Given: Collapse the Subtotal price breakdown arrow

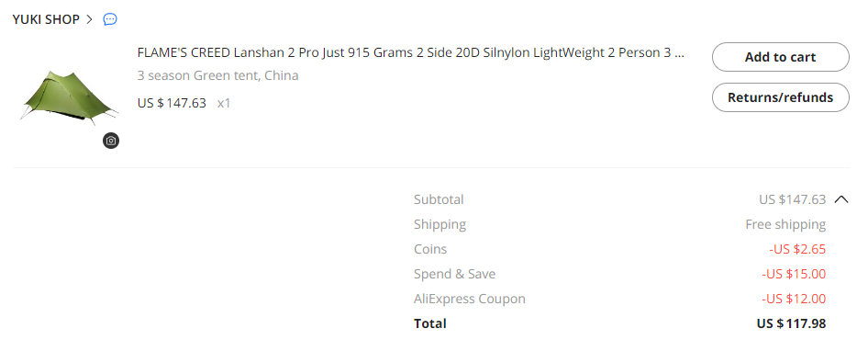Looking at the screenshot, I should tap(840, 199).
